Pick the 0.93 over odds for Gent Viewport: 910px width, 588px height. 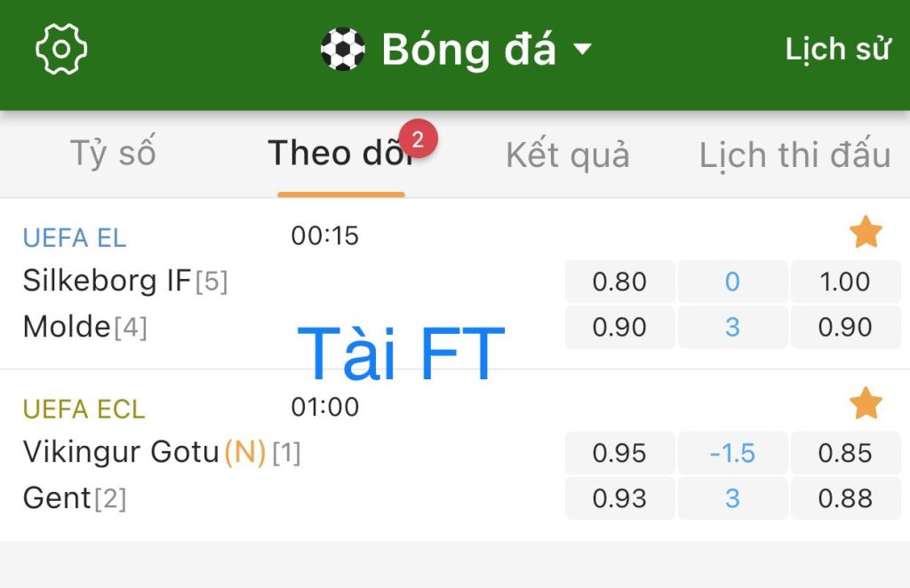click(x=619, y=498)
